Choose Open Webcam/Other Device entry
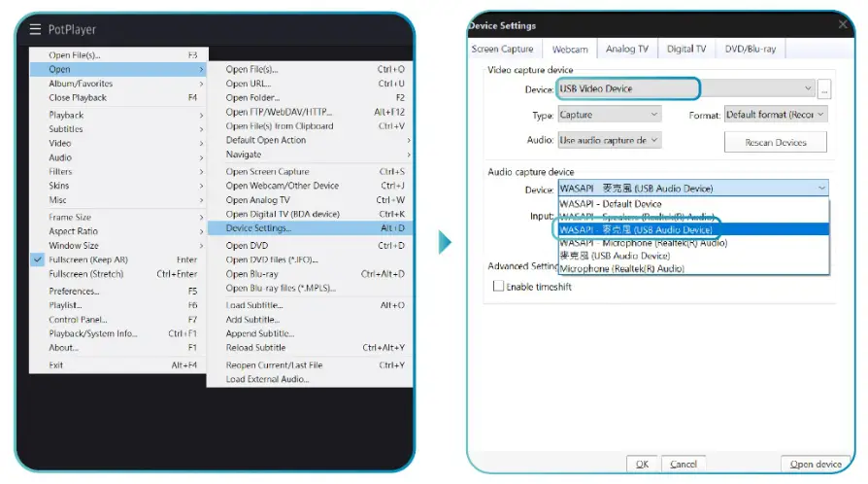 pos(310,186)
